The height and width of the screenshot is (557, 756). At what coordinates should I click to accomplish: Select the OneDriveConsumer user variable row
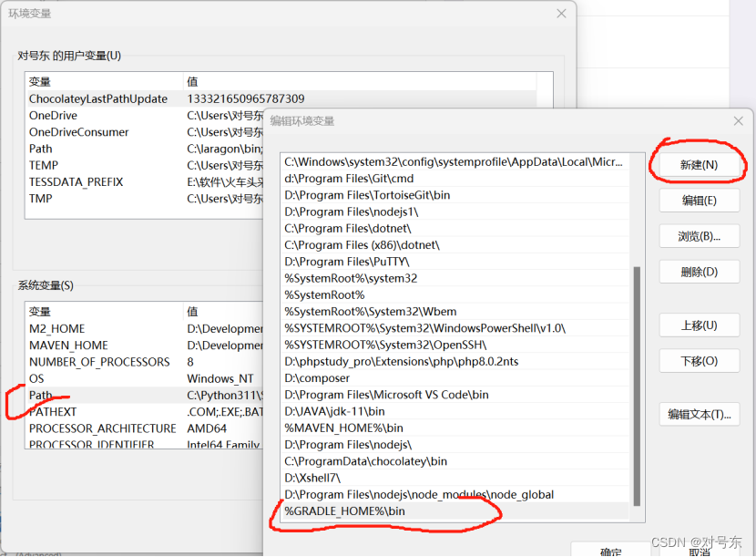[145, 132]
